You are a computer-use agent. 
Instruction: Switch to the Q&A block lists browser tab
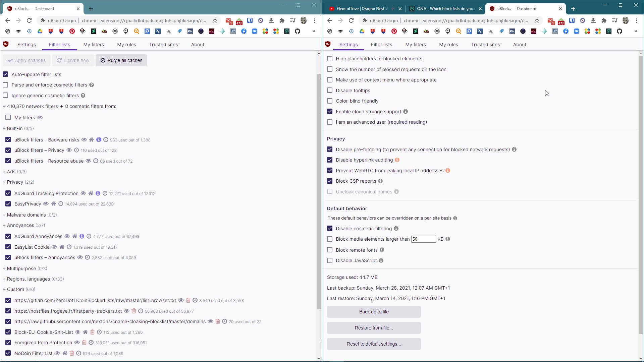pyautogui.click(x=445, y=9)
